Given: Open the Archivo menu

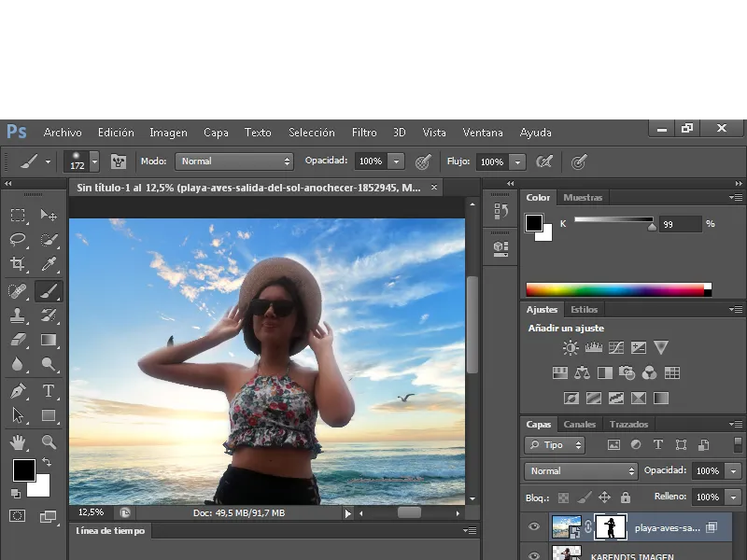Looking at the screenshot, I should click(x=63, y=133).
